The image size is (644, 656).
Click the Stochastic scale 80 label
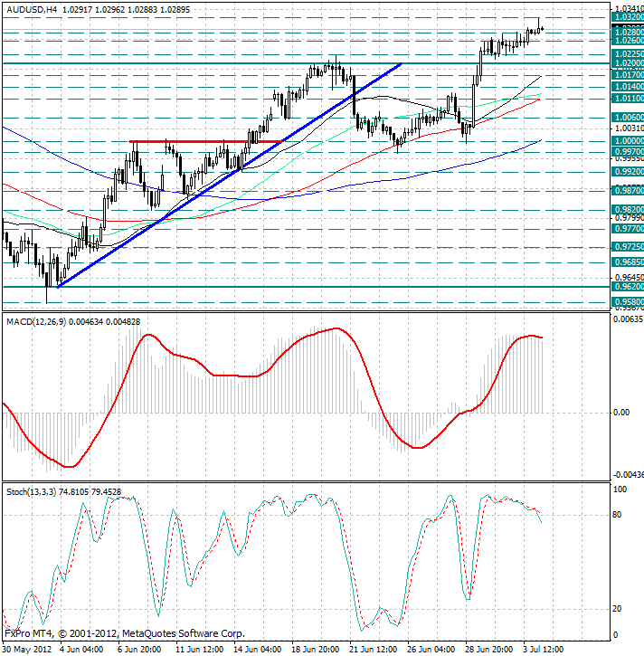point(617,515)
